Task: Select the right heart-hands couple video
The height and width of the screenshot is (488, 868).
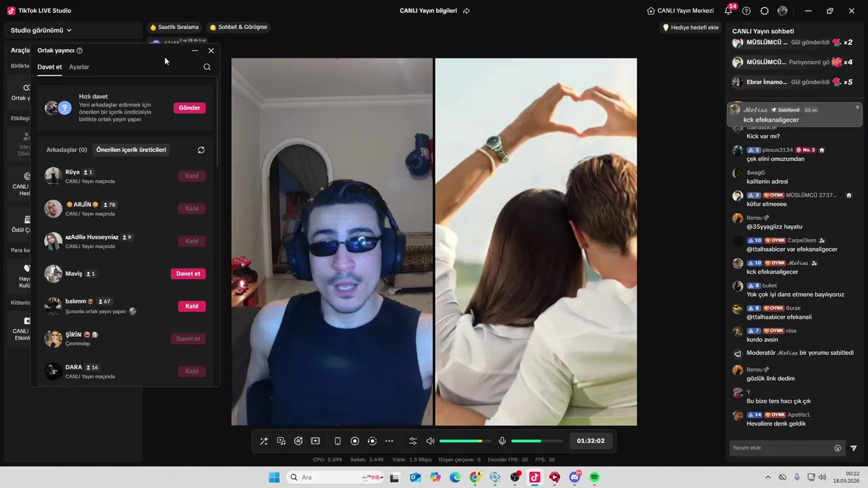Action: pyautogui.click(x=536, y=242)
